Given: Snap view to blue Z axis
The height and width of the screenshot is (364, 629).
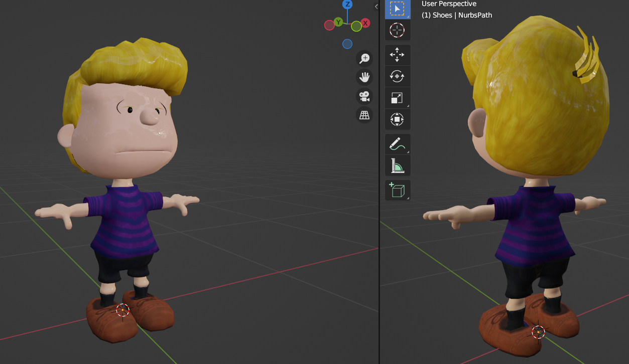Looking at the screenshot, I should coord(347,5).
